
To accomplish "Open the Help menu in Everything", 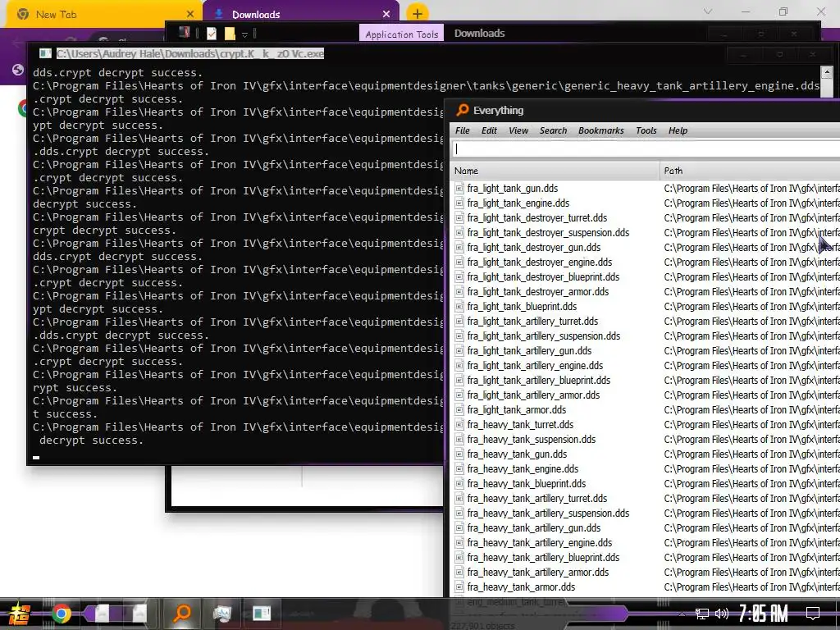I will tap(678, 130).
